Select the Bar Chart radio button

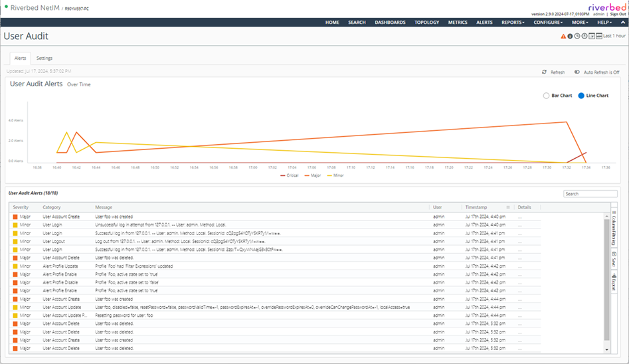tap(547, 96)
